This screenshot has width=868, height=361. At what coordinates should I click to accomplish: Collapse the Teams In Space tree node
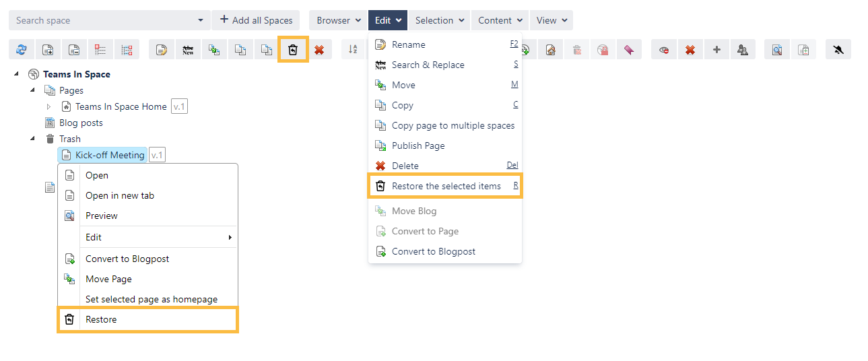click(x=16, y=74)
